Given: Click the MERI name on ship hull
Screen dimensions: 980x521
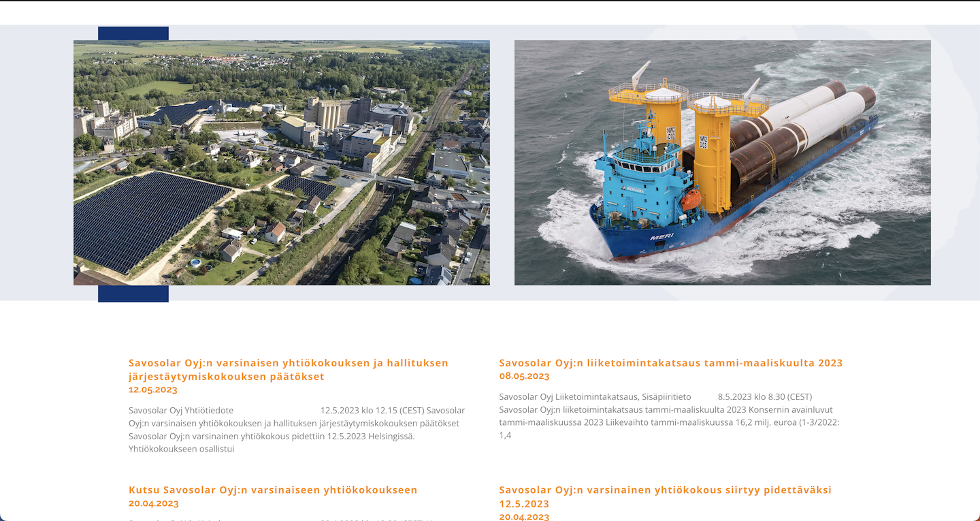Looking at the screenshot, I should click(x=661, y=236).
